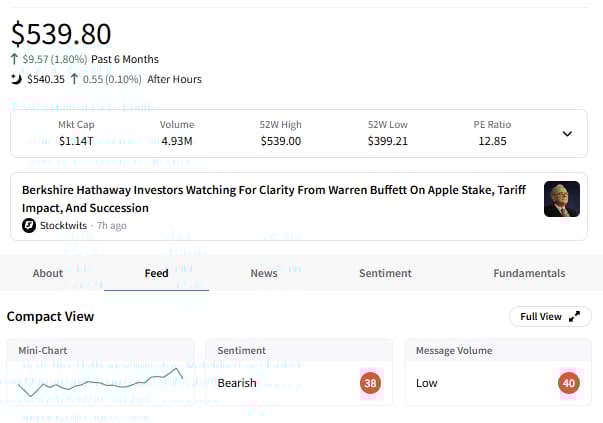Click the green arrow beside Past 6 Months
The height and width of the screenshot is (423, 603).
tap(15, 59)
